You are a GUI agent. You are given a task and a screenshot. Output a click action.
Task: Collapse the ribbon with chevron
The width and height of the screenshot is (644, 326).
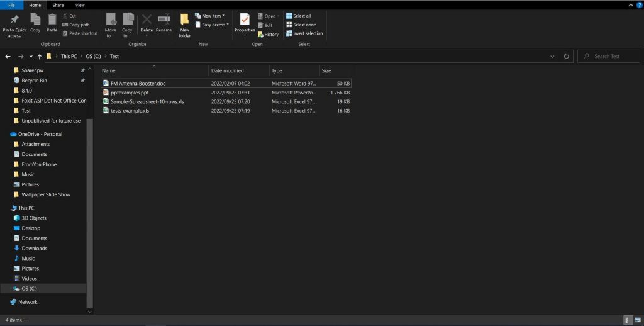[631, 5]
